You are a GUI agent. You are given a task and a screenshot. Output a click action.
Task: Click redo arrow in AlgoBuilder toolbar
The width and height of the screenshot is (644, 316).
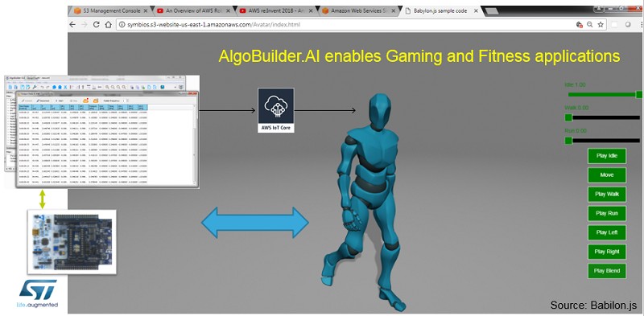pyautogui.click(x=47, y=87)
